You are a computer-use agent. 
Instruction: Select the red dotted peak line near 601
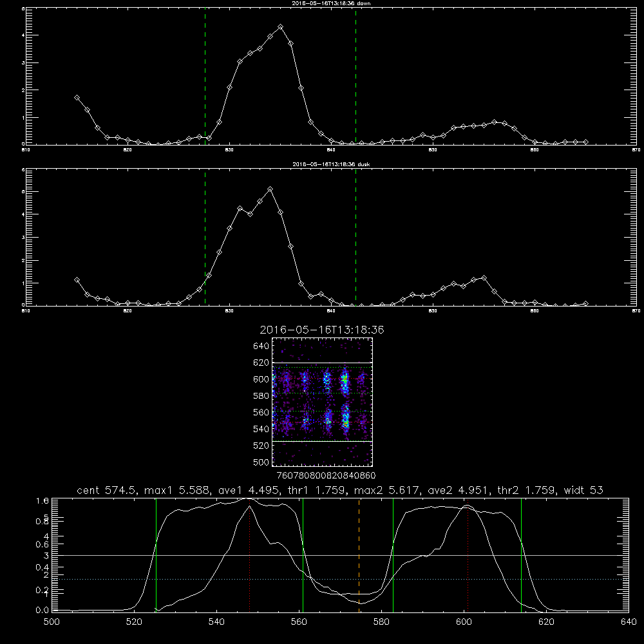pyautogui.click(x=468, y=554)
